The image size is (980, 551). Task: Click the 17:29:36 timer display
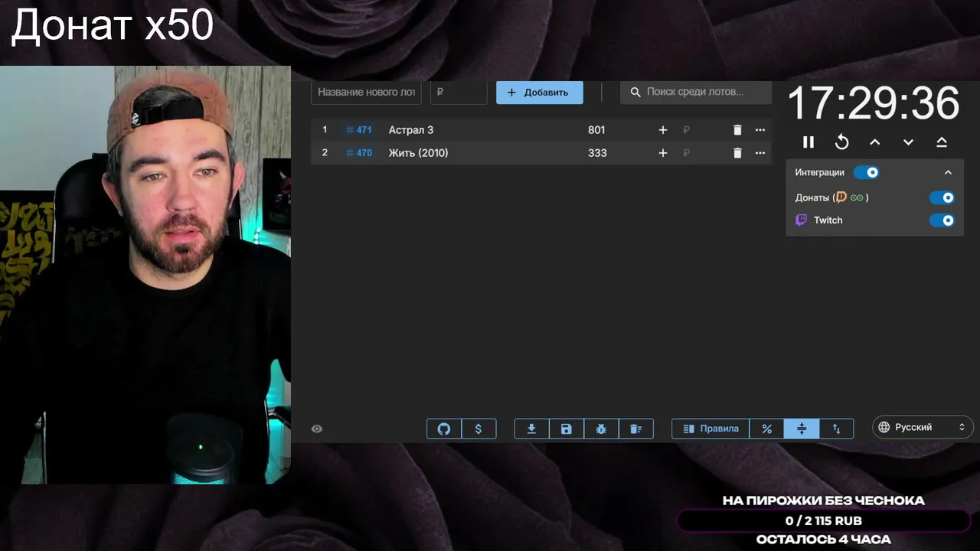[873, 103]
